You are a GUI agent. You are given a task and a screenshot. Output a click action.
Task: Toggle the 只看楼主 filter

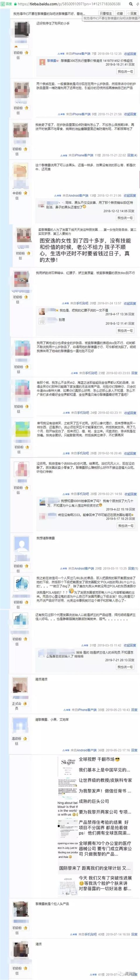(106, 13)
